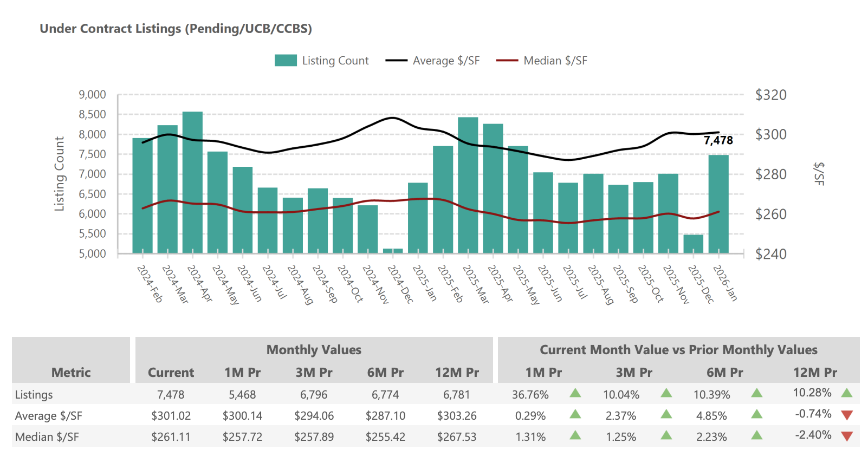This screenshot has height=456, width=868.
Task: Click the green up arrow beside 0.29%
Action: [575, 415]
